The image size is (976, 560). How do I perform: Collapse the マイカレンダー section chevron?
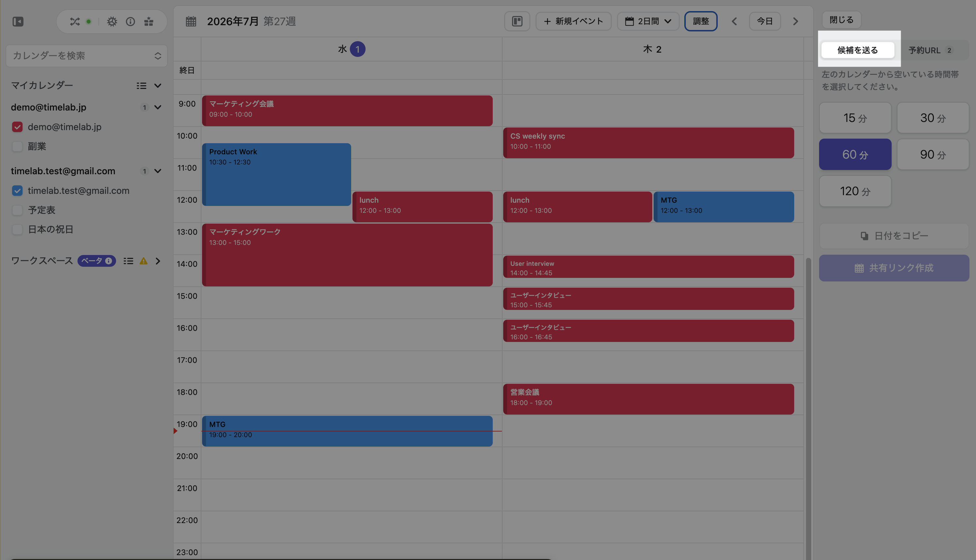(158, 86)
